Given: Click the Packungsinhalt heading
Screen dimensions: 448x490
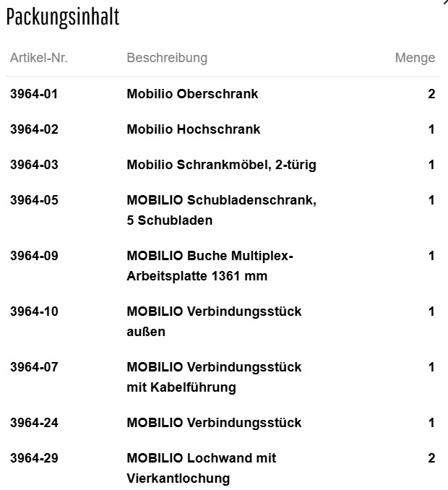Looking at the screenshot, I should click(63, 18).
